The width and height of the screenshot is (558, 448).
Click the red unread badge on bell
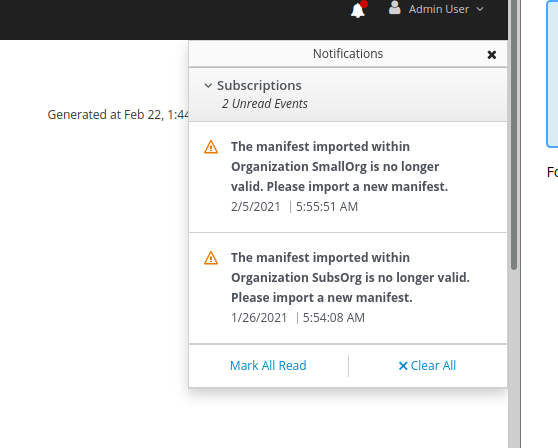[x=364, y=4]
